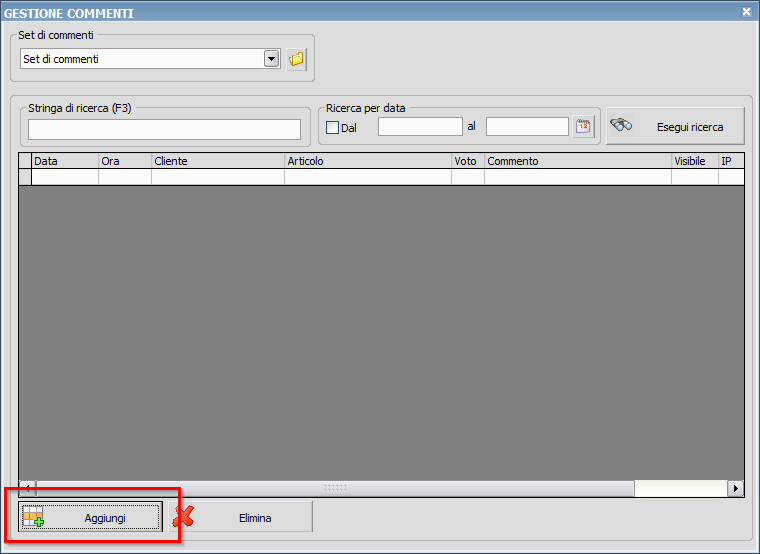Open the calendar date picker icon

(x=583, y=127)
